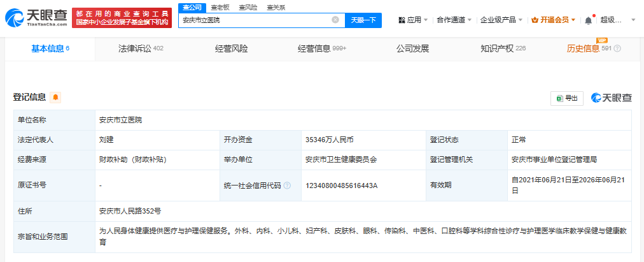Switch to 法律诉讼 tab
The image size is (644, 262).
(x=141, y=49)
